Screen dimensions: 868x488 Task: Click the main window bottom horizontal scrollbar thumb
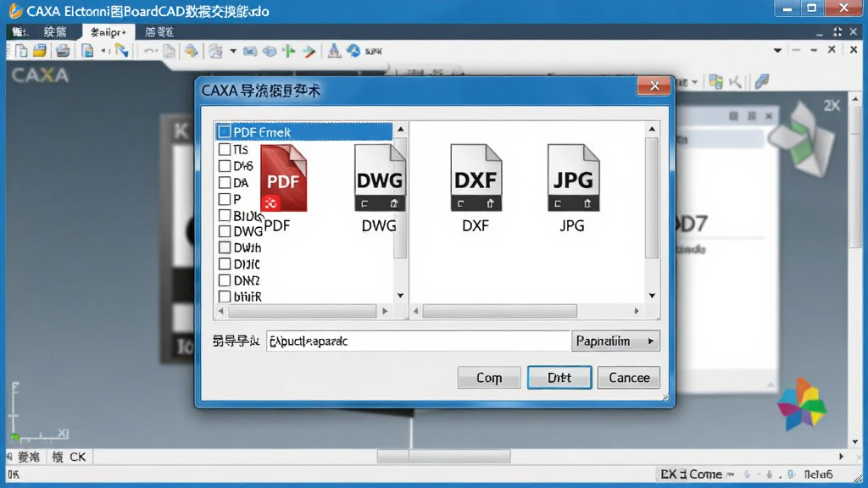[443, 457]
